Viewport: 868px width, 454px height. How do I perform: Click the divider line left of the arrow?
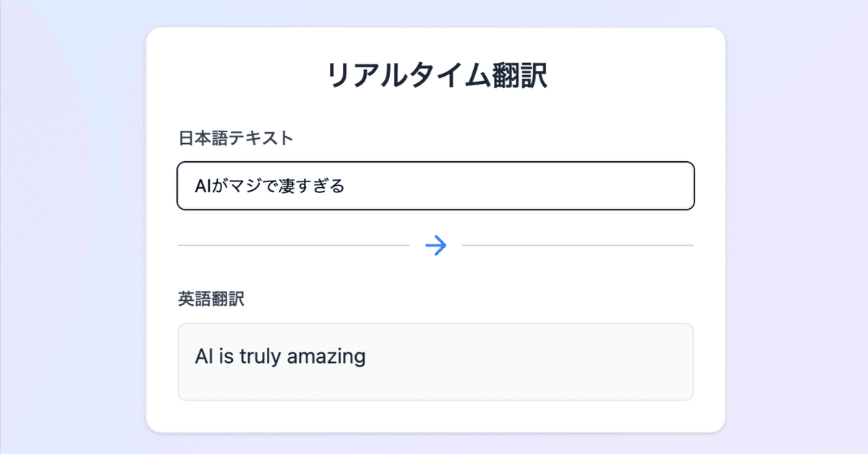click(294, 246)
